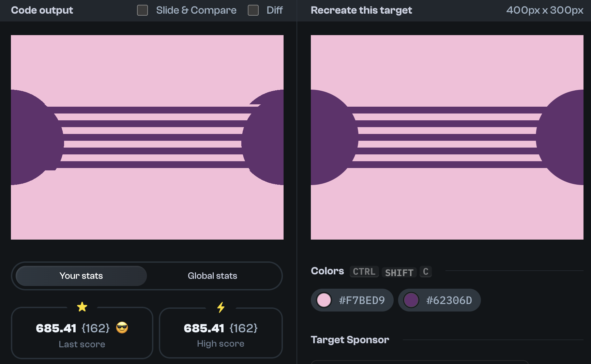Click the Recreate this target heading
The image size is (591, 364).
(361, 10)
